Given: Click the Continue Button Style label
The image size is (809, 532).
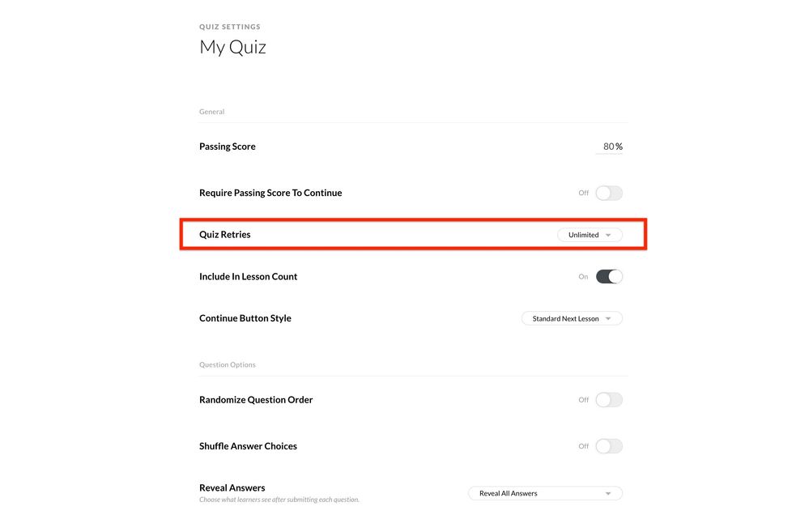Looking at the screenshot, I should [245, 318].
